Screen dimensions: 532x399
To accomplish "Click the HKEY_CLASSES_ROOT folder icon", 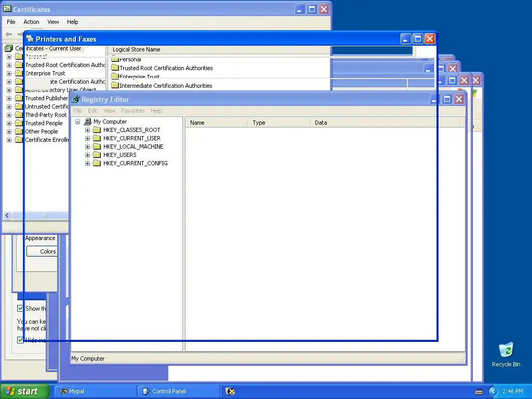I will pyautogui.click(x=97, y=130).
